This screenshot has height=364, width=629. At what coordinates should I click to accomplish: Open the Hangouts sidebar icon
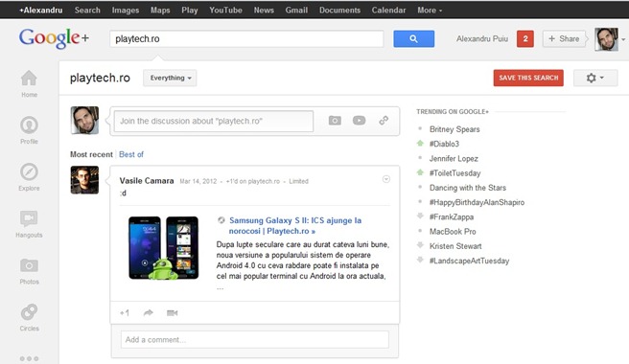coord(29,219)
